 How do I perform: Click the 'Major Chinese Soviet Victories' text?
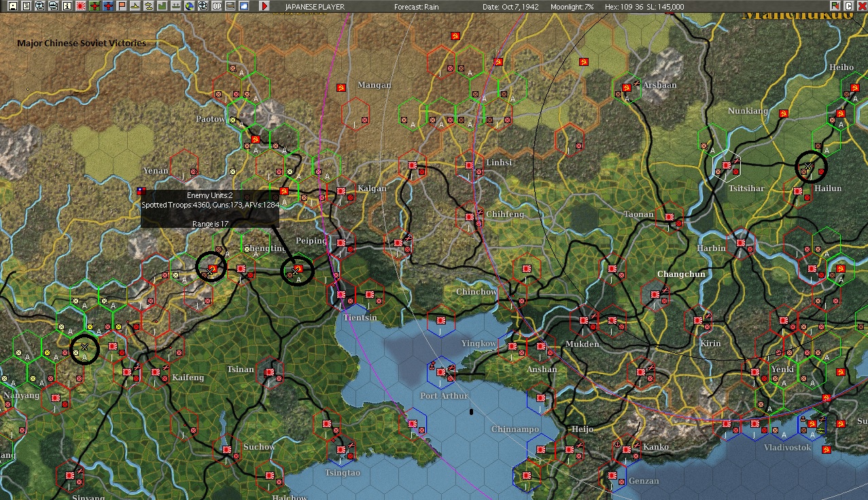[82, 43]
